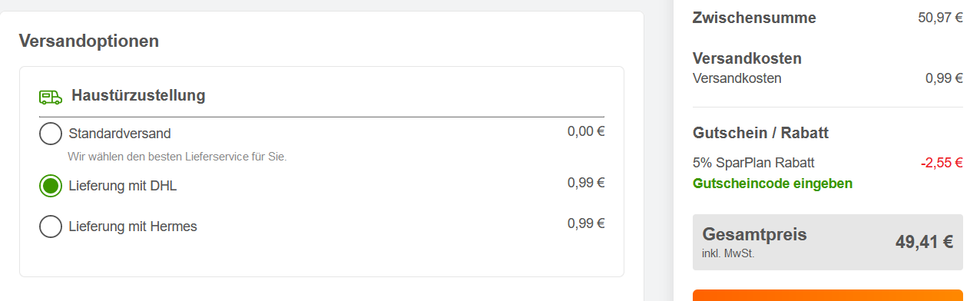Select the Lieferung mit DHL radio button
This screenshot has width=980, height=301.
coord(51,186)
